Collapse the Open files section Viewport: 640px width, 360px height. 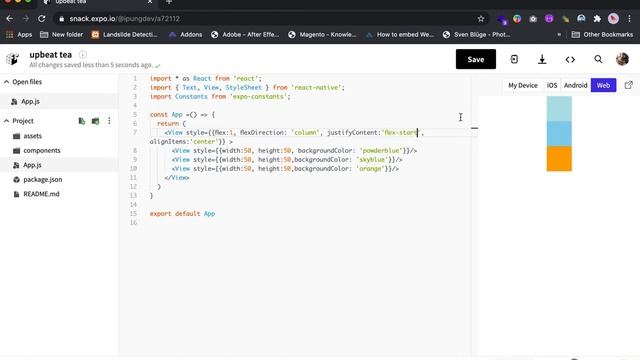pos(23,82)
